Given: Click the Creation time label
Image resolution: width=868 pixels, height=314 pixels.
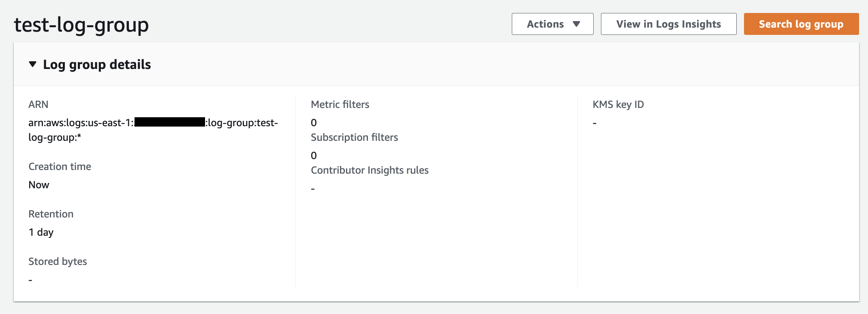Looking at the screenshot, I should 60,167.
